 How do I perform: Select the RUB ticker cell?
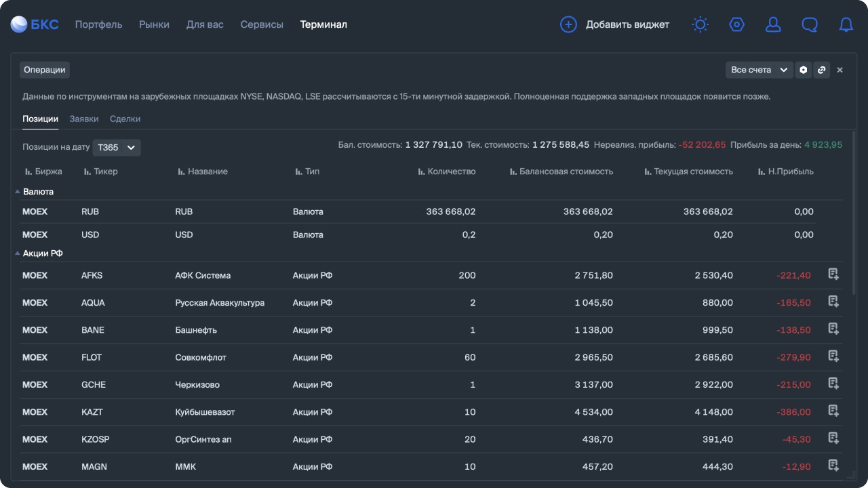point(90,211)
